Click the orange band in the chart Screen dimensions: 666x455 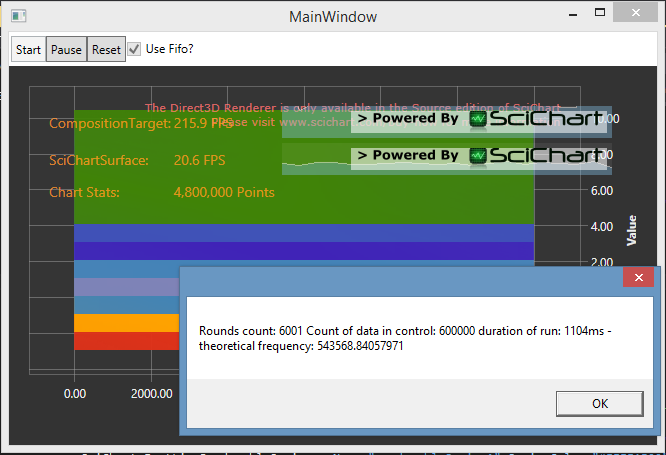point(127,323)
